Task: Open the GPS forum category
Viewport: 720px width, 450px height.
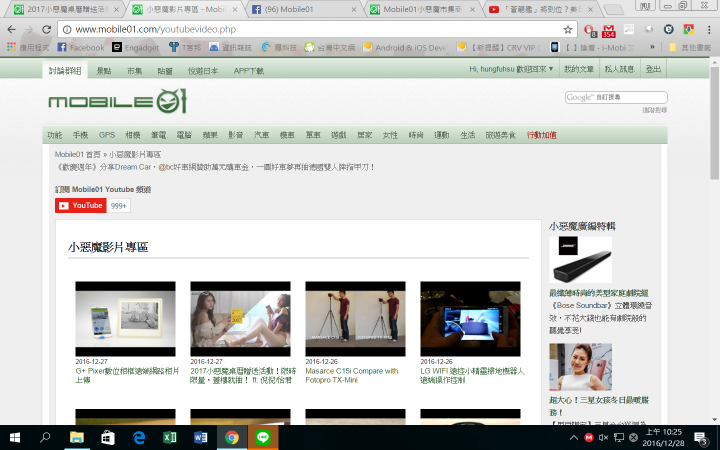Action: (107, 135)
